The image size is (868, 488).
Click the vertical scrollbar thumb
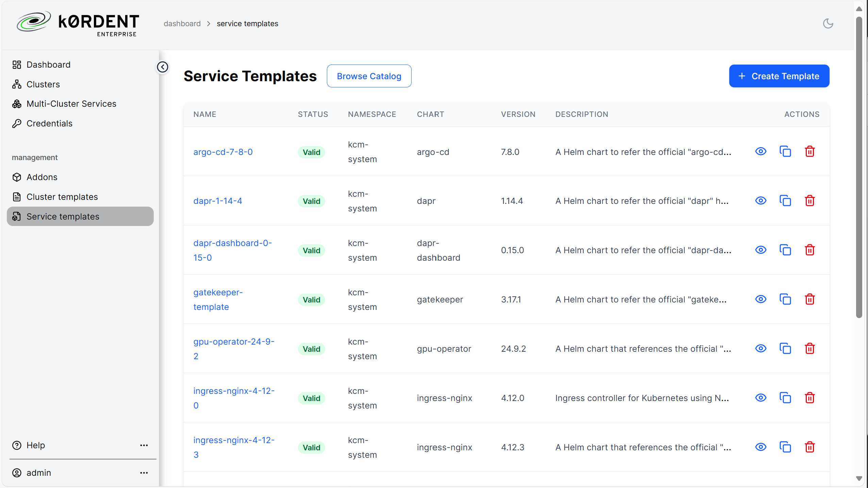pyautogui.click(x=859, y=167)
